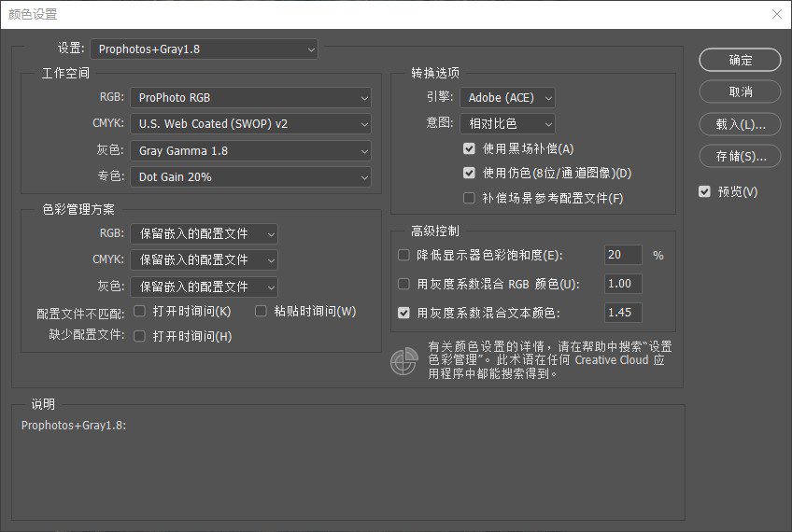Screen dimensions: 792x532
Task: Enable 用灰度系数混合 RGB 颜色(U) checkbox
Action: coord(403,284)
